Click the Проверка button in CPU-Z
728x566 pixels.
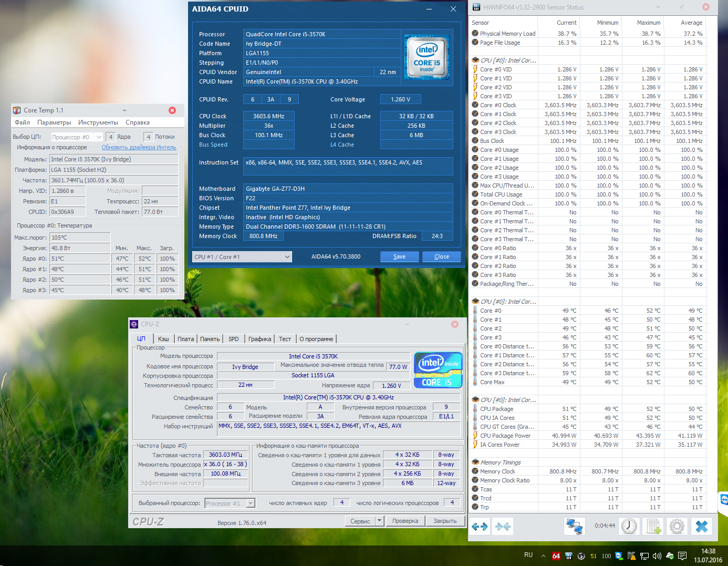405,521
